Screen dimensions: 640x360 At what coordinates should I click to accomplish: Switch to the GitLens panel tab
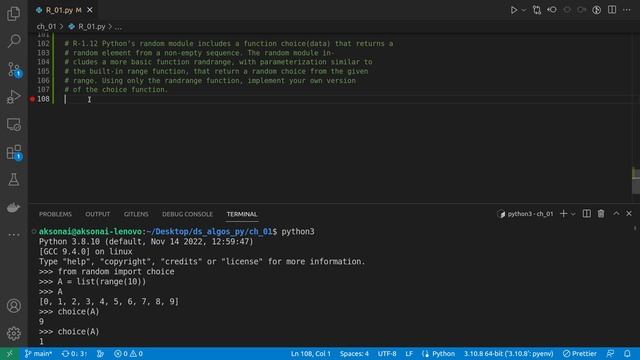point(136,214)
